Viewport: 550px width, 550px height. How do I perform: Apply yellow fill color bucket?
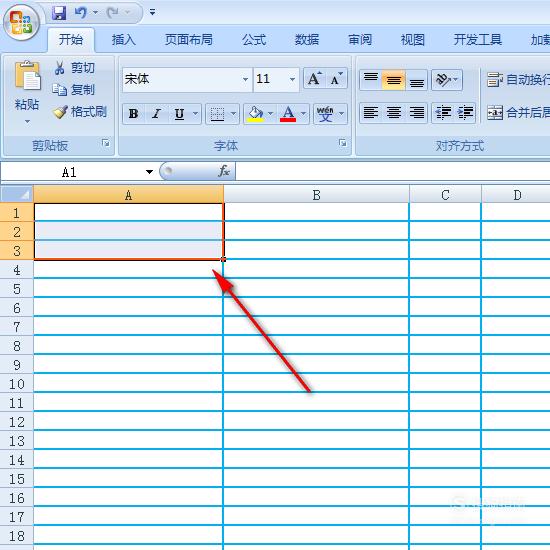256,114
